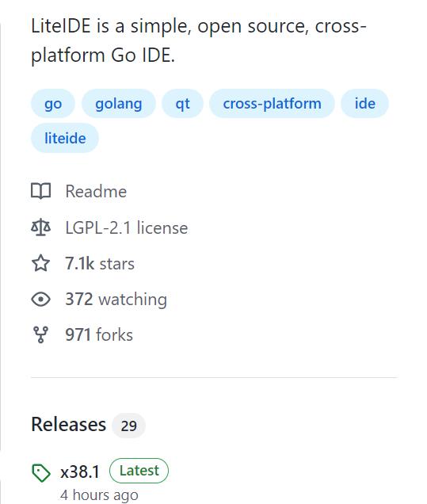Click the fork icon beside 971 forks
Screen dimensions: 427x504
coord(41,335)
